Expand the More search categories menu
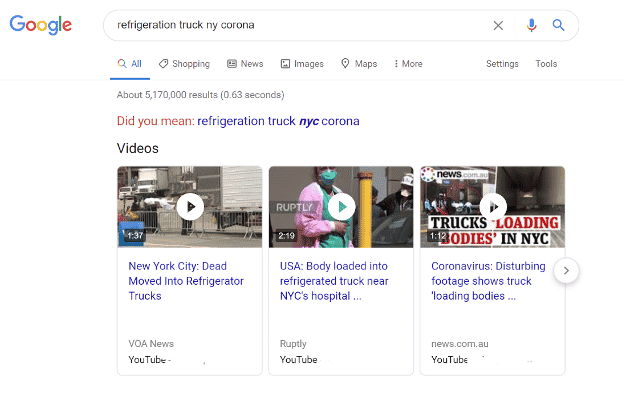Image resolution: width=628 pixels, height=396 pixels. (x=408, y=64)
